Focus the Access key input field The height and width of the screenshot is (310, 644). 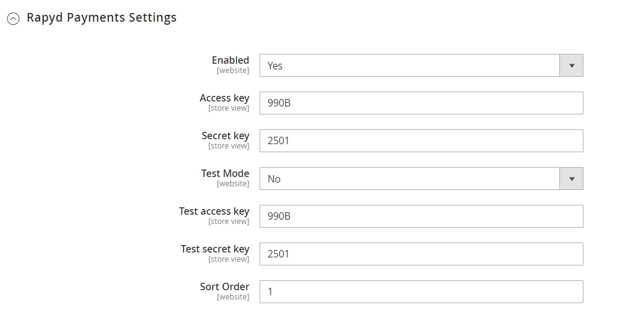pyautogui.click(x=421, y=103)
